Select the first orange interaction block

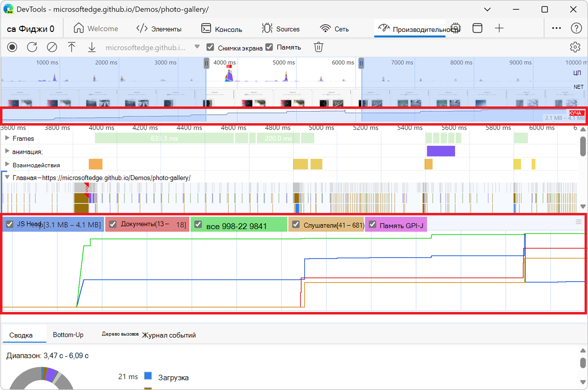tap(96, 164)
